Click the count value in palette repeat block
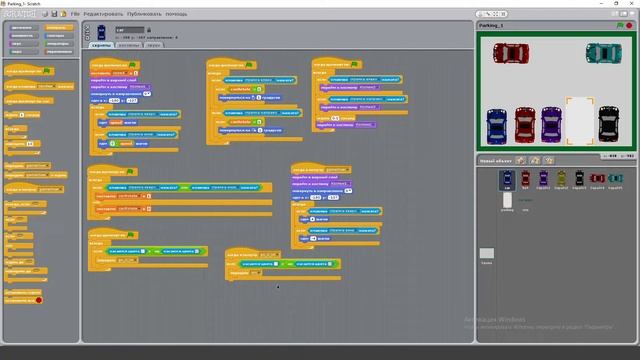Screen dimensions: 640x360 click(x=30, y=144)
